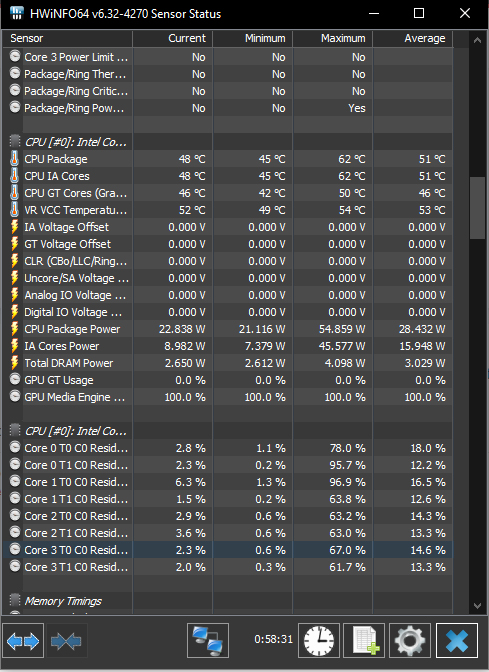Start logging with the sheet-plus icon

pos(364,641)
